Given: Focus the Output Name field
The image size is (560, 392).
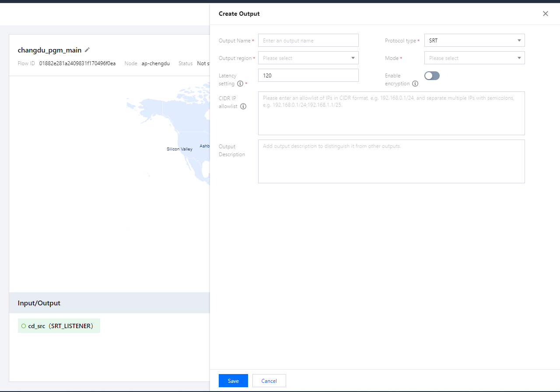Looking at the screenshot, I should pyautogui.click(x=308, y=41).
